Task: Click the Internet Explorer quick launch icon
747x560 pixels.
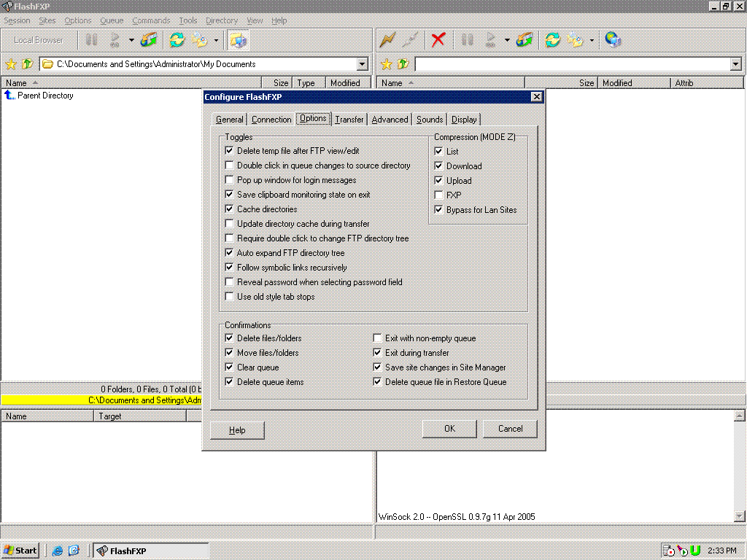Action: click(58, 551)
